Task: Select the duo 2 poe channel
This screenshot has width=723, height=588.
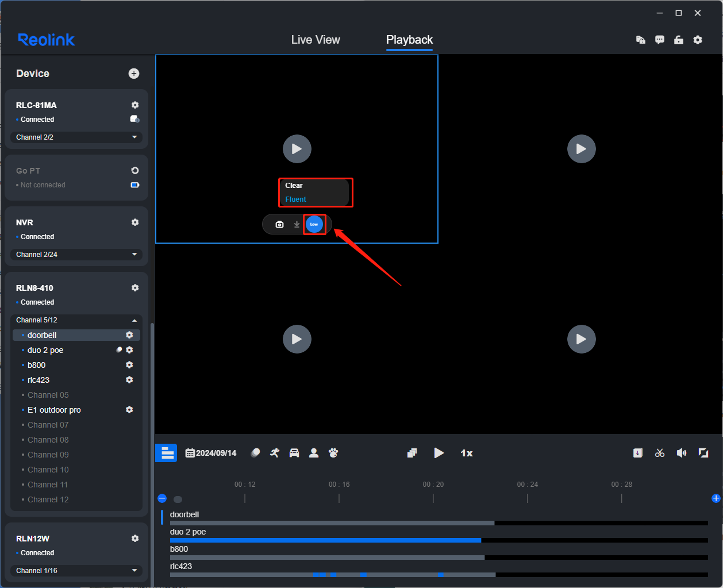Action: point(45,350)
